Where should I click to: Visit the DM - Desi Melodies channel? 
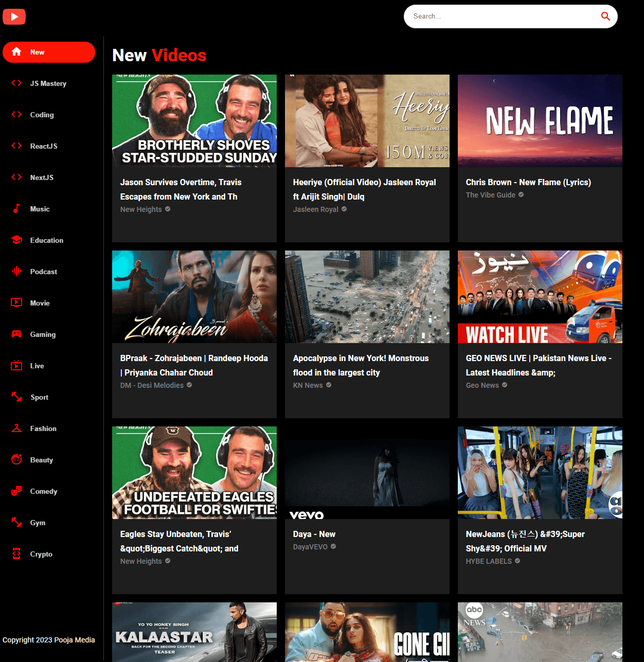tap(152, 385)
